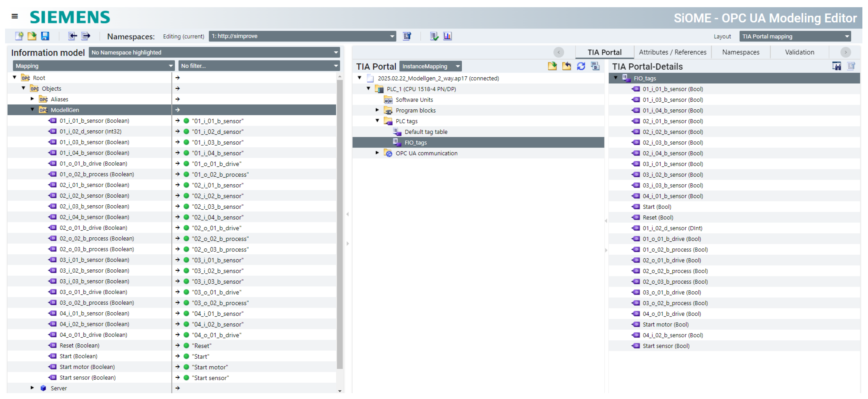
Task: Click the "03_o_02_b_process" mapping text
Action: [x=220, y=303]
